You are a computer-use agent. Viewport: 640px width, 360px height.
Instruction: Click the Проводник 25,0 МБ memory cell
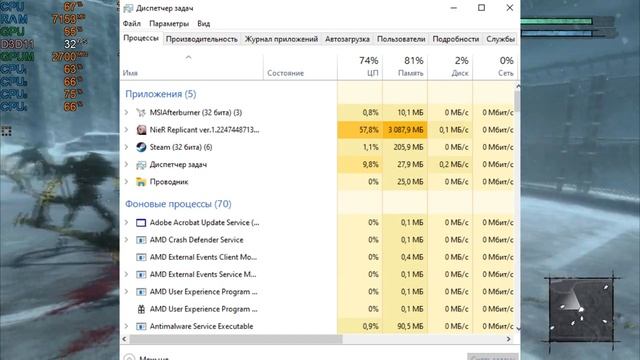tap(405, 182)
